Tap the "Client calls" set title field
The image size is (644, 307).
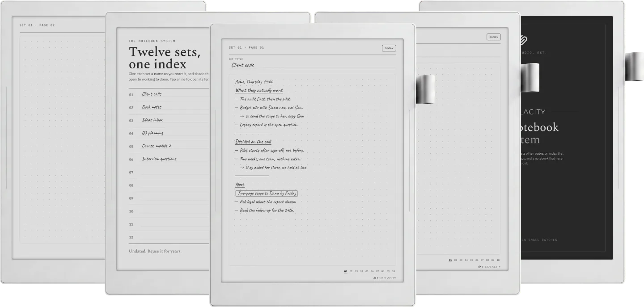pos(312,65)
